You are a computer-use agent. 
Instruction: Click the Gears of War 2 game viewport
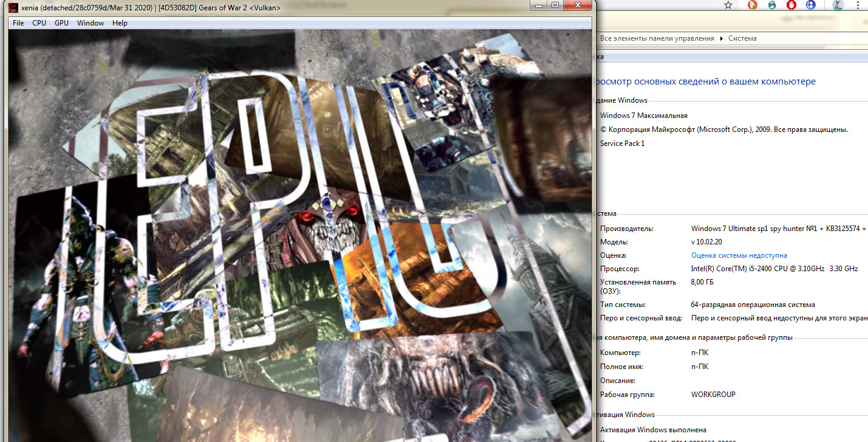tap(300, 236)
